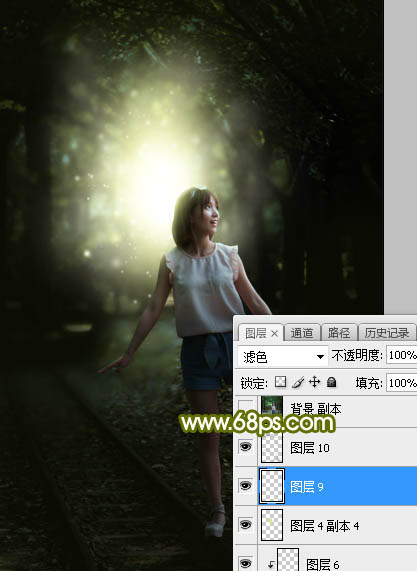The image size is (417, 571).
Task: Click the 图层 9 layer thumbnail
Action: coord(272,486)
